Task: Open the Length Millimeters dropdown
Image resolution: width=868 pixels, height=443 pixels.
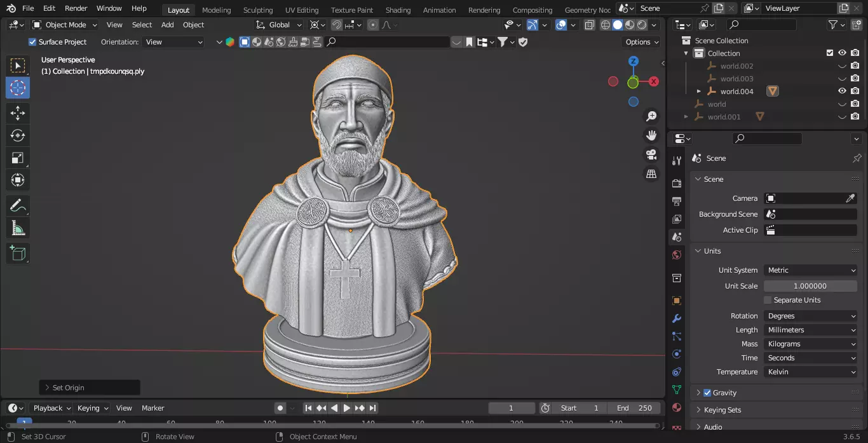Action: pyautogui.click(x=810, y=330)
